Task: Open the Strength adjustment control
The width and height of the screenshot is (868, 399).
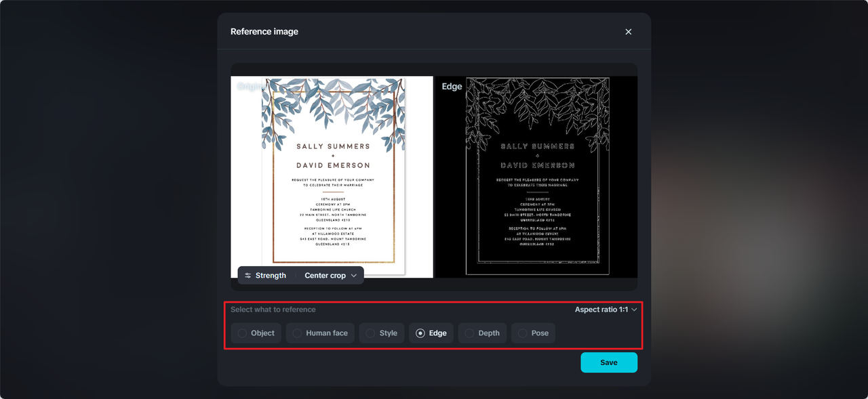Action: (x=265, y=276)
